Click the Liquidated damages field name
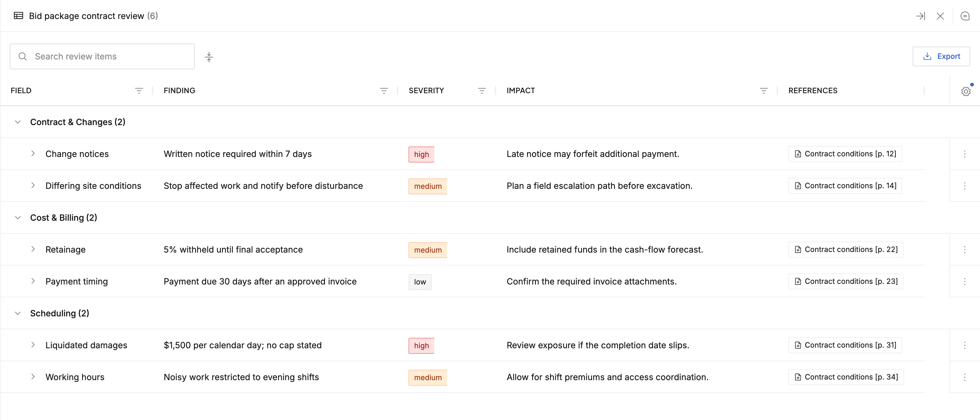This screenshot has height=420, width=980. [86, 345]
